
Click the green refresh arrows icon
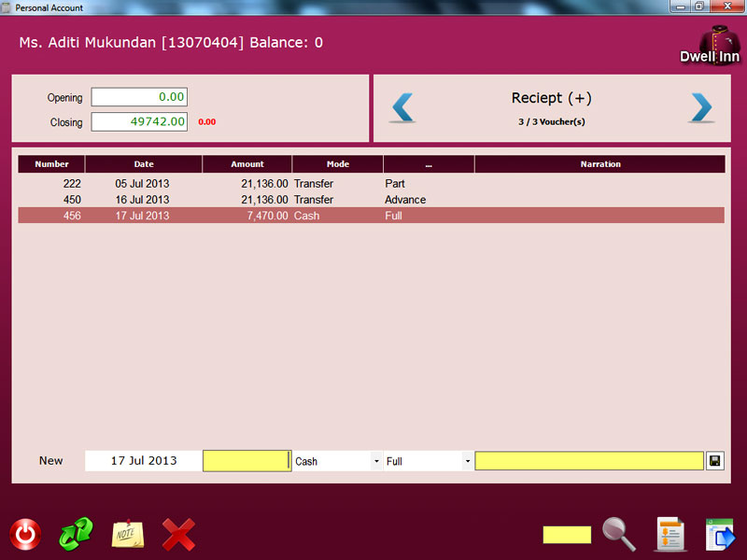(x=77, y=535)
